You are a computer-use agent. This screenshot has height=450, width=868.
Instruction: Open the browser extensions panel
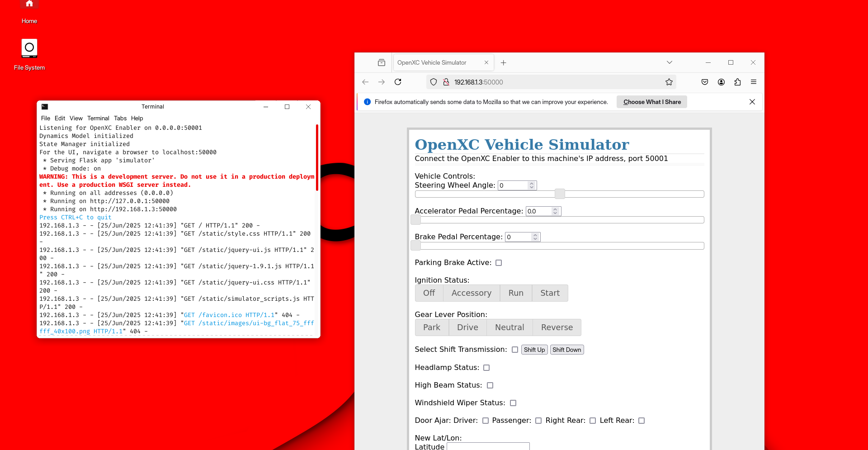pyautogui.click(x=737, y=82)
